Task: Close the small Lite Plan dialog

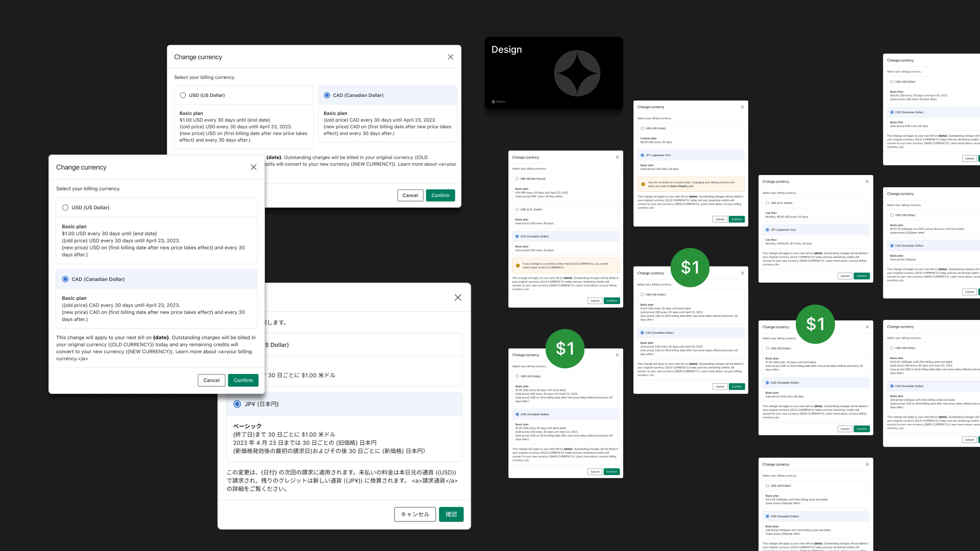Action: click(867, 182)
